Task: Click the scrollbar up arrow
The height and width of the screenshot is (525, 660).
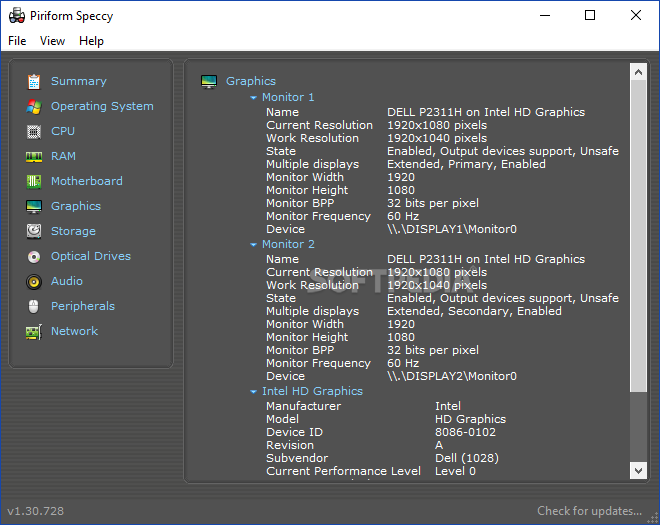Action: pos(638,72)
